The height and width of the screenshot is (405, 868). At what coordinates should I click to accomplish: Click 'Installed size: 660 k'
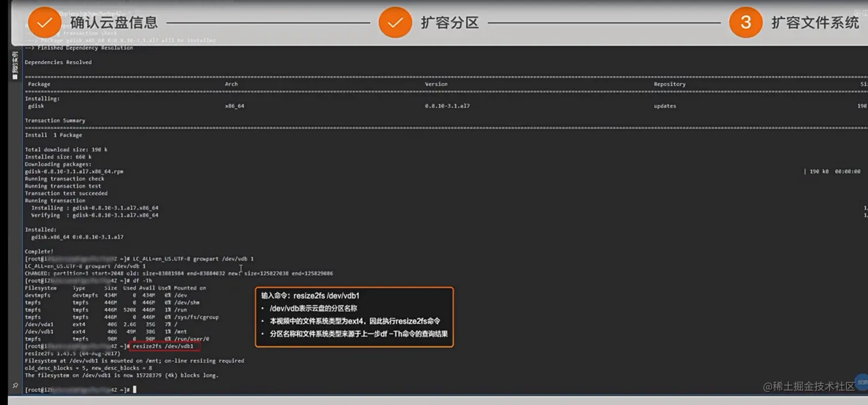click(58, 157)
